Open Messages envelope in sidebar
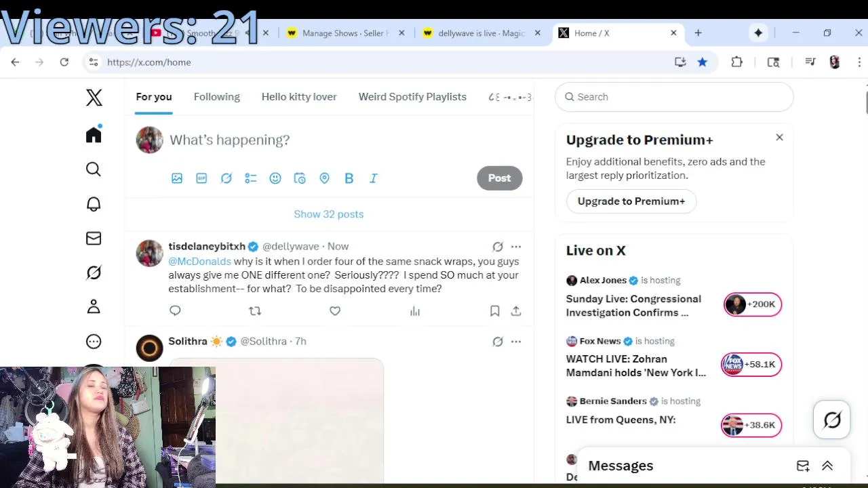 (x=94, y=239)
